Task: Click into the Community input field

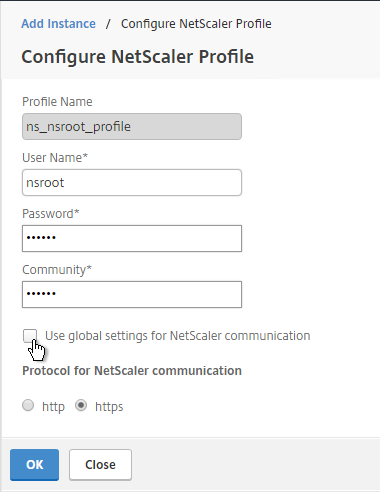Action: point(132,294)
